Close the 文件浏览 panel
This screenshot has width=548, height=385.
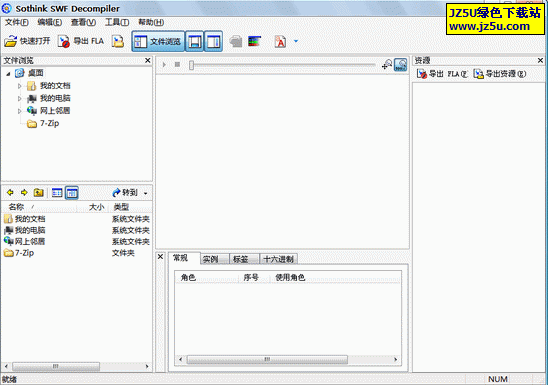148,60
